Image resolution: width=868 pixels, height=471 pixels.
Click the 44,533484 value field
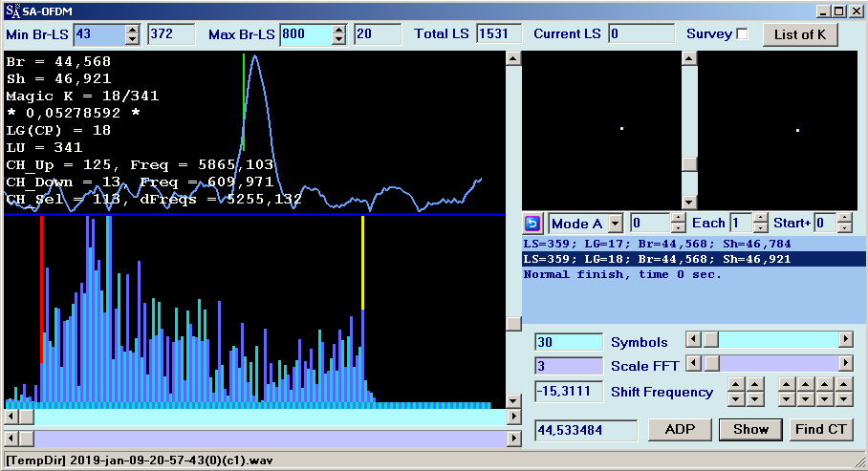(586, 430)
